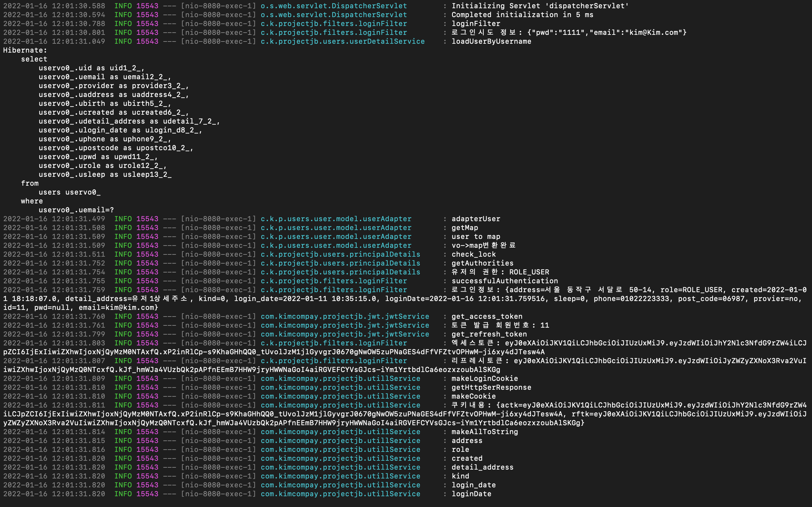Click the 'getAuthorities' log message
This screenshot has width=812, height=507.
pos(482,263)
